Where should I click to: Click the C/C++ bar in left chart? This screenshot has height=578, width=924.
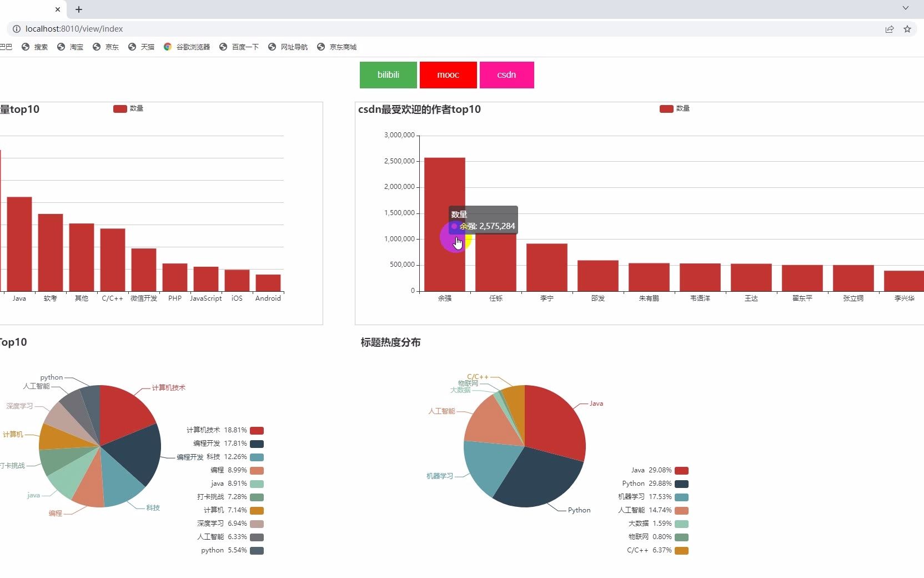pos(113,260)
